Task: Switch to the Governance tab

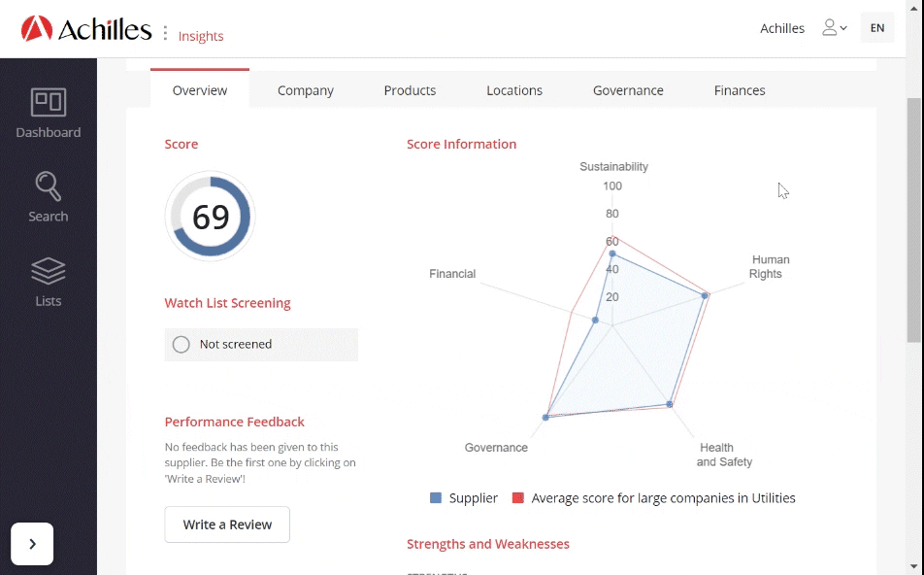Action: (x=628, y=90)
